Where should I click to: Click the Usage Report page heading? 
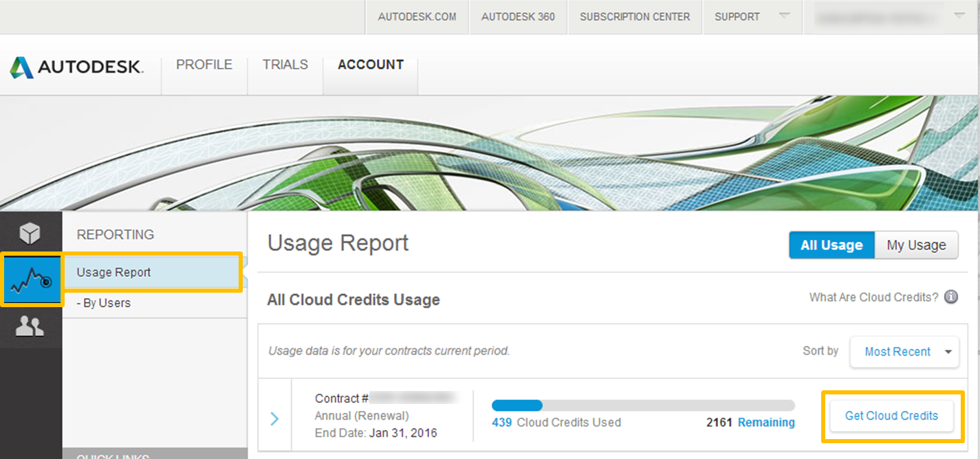click(x=338, y=243)
